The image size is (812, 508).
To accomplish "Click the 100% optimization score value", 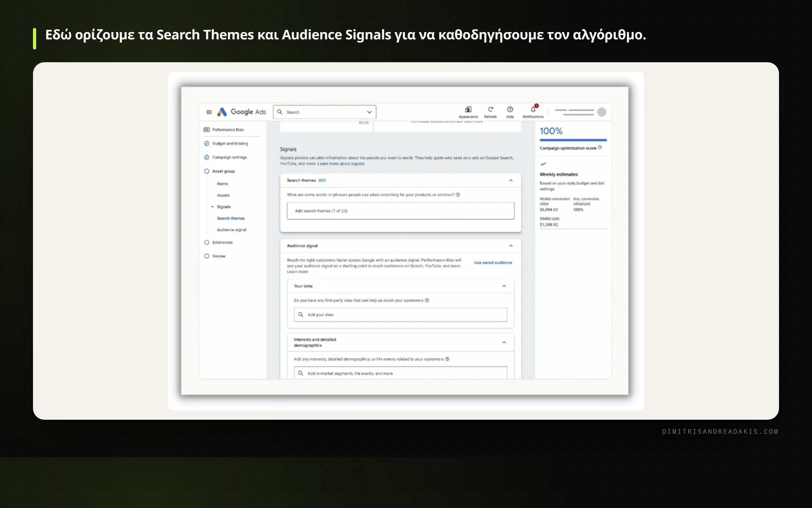I will [551, 131].
